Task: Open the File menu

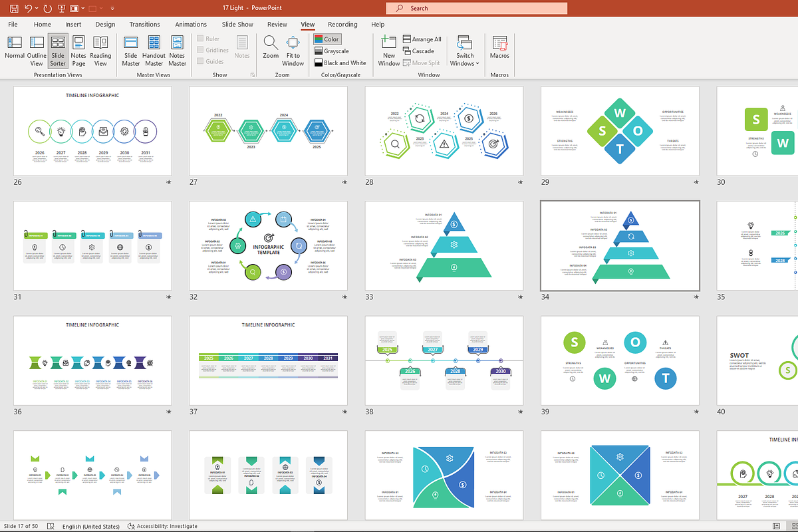Action: [13, 25]
